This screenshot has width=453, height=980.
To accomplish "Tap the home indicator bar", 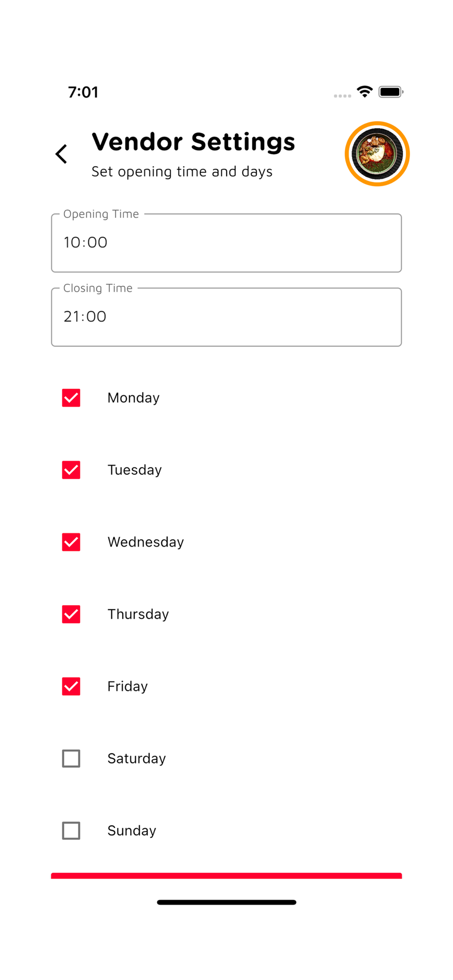I will (226, 902).
